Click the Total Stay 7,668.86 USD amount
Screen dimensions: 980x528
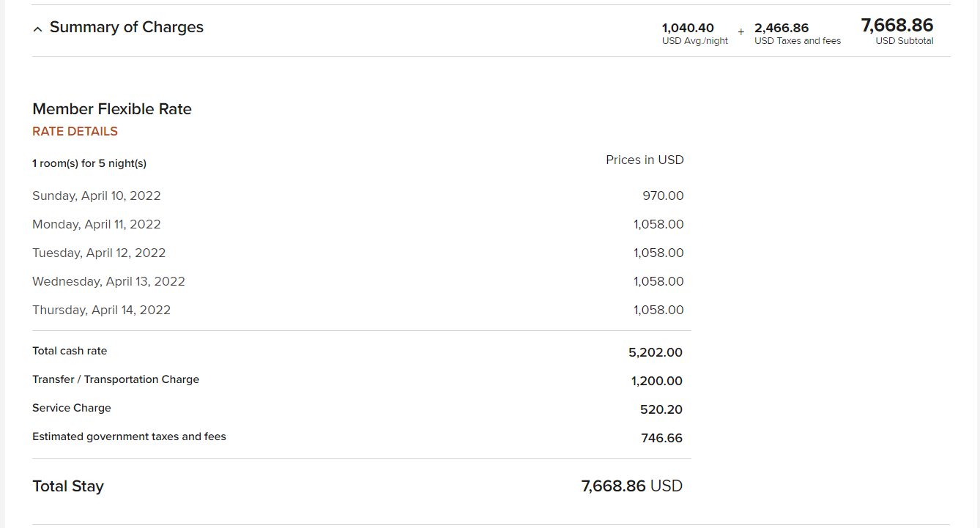tap(632, 486)
